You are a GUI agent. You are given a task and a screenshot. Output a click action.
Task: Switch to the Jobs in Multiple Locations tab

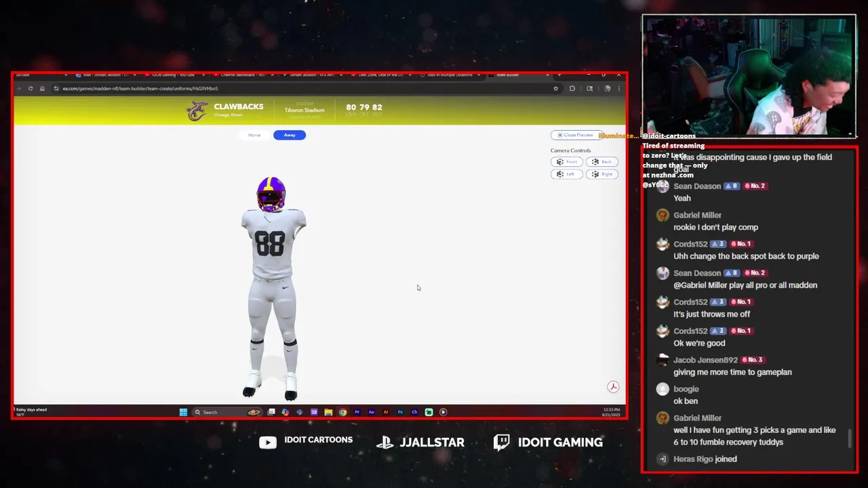click(x=450, y=75)
